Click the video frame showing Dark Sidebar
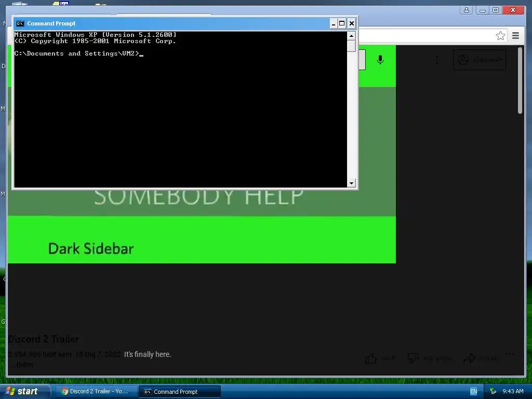The height and width of the screenshot is (399, 532). pos(202,225)
